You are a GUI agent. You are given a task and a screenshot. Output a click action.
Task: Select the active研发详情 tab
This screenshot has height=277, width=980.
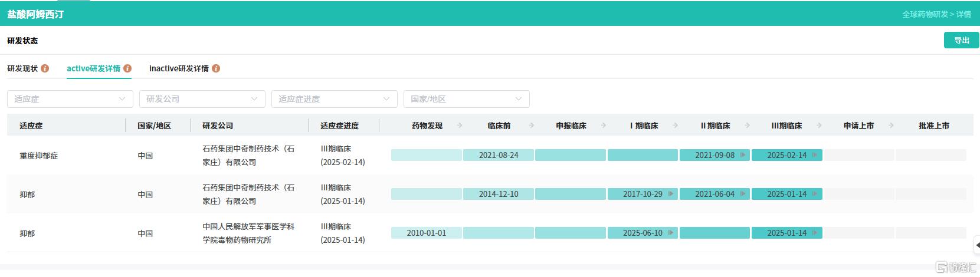[93, 68]
